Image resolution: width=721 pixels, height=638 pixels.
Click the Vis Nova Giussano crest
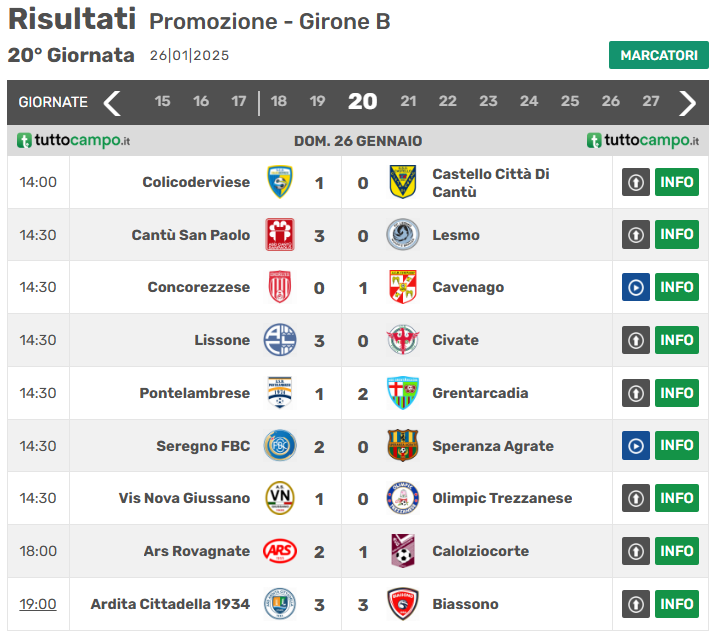pos(280,498)
